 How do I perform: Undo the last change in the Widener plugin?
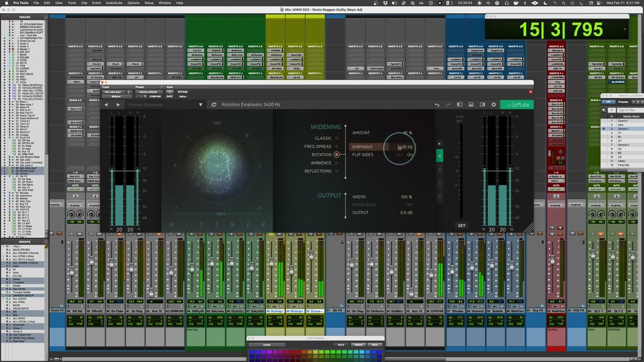tap(437, 105)
